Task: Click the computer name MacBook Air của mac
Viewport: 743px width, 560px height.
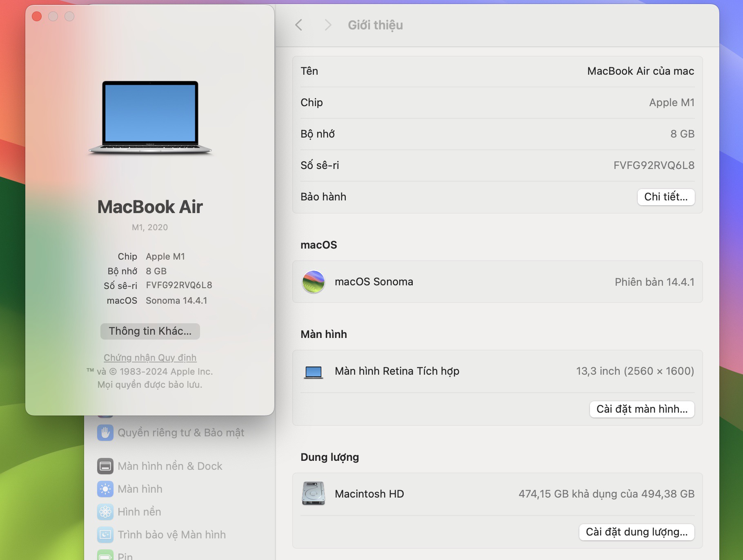Action: click(x=641, y=71)
